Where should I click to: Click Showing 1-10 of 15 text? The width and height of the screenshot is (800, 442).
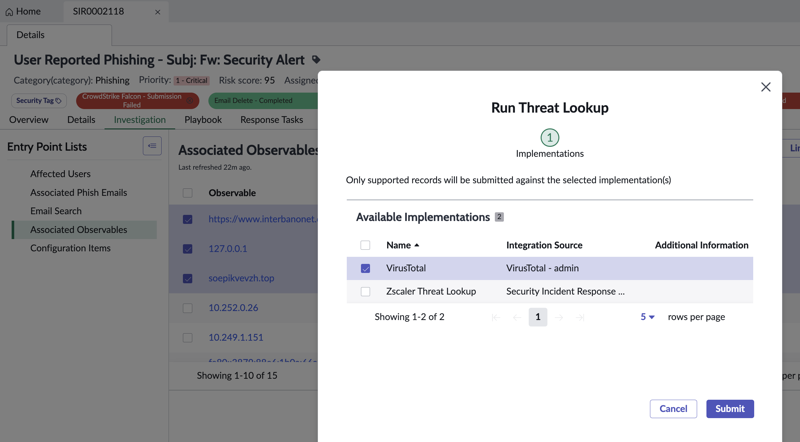click(237, 376)
